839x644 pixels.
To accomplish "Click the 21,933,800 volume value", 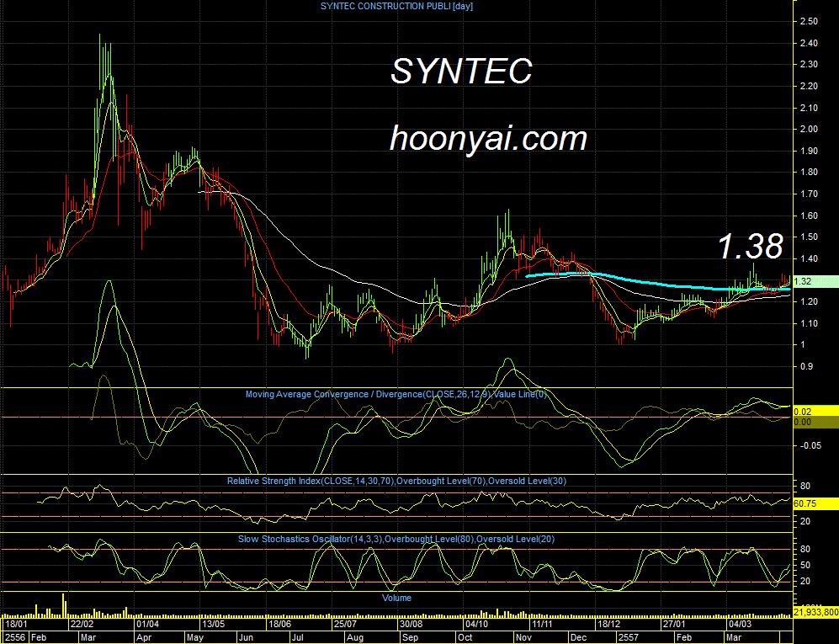I will (x=815, y=612).
